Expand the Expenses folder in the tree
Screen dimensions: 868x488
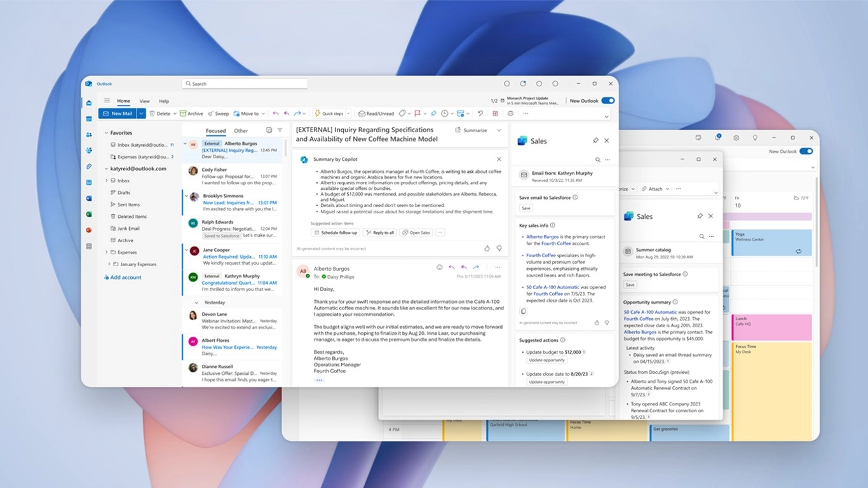106,252
